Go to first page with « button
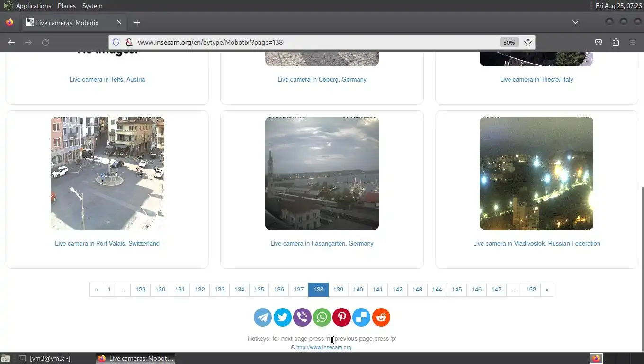 tap(96, 290)
